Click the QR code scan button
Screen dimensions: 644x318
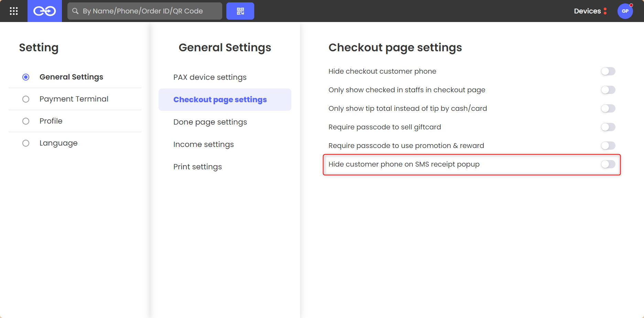240,11
